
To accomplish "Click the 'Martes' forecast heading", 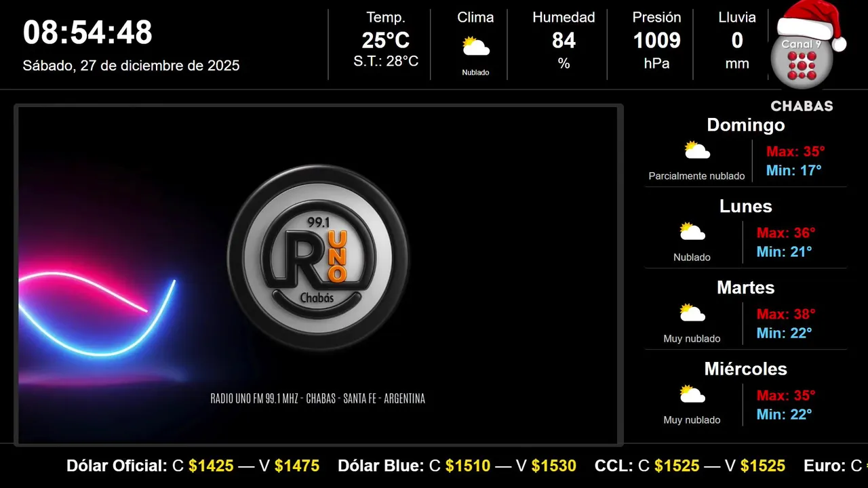I will click(x=746, y=287).
